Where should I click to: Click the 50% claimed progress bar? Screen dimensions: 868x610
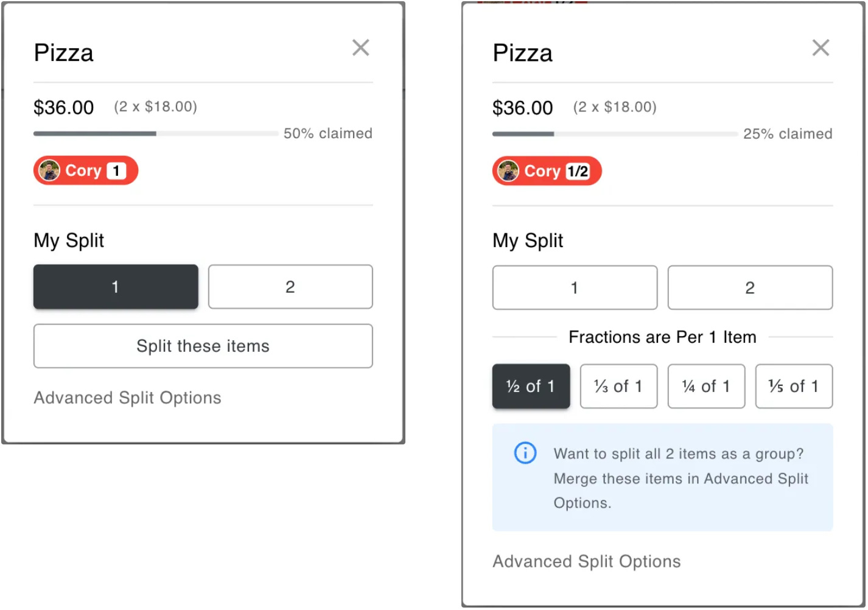click(156, 133)
